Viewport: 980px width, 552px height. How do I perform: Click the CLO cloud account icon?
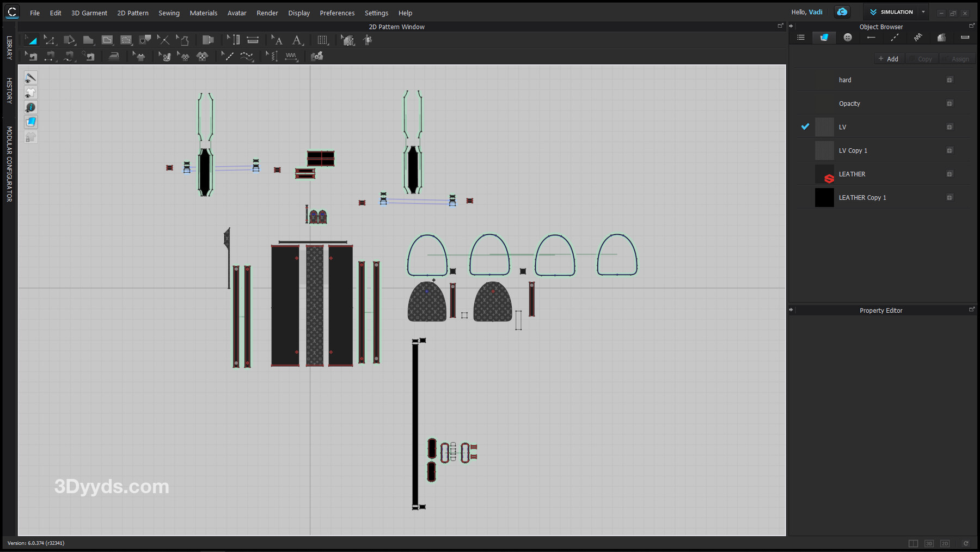tap(842, 12)
